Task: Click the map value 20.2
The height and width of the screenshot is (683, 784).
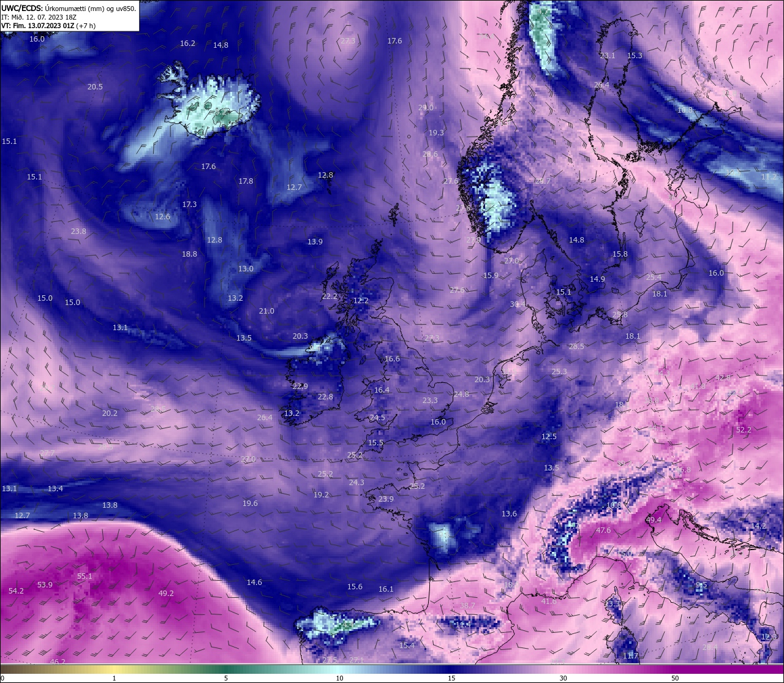Action: tap(110, 413)
